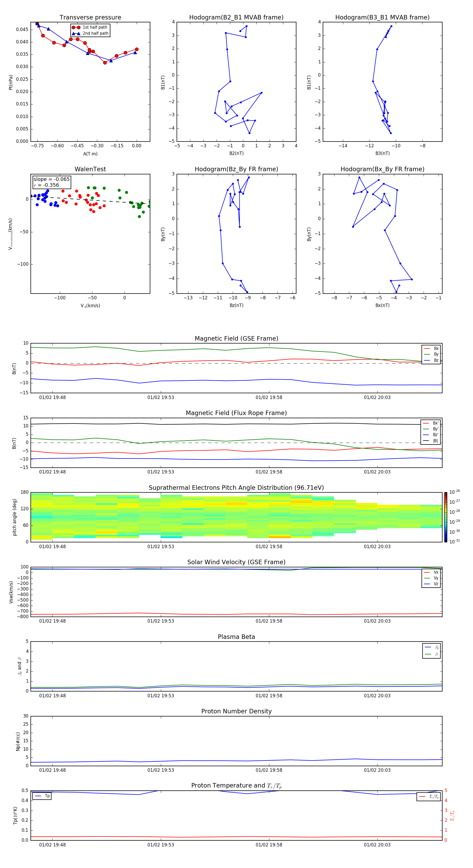This screenshot has width=473, height=868.
Task: Click By legend entry in GSE magnetic field plot
Action: 431,354
